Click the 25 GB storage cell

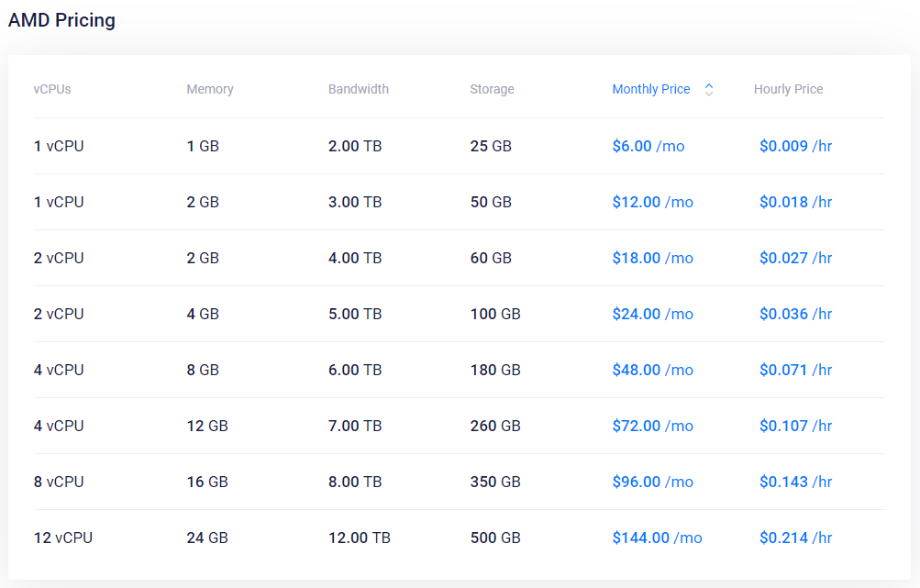click(491, 146)
